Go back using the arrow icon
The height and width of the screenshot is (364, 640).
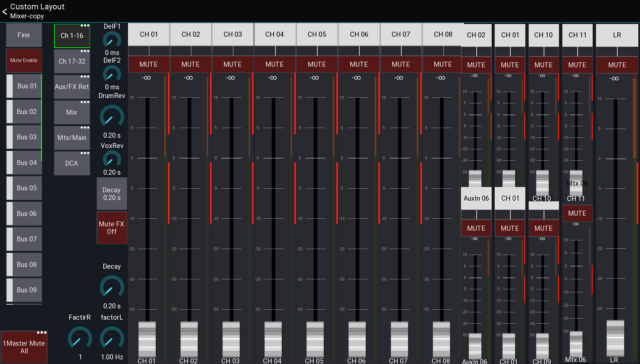[5, 12]
